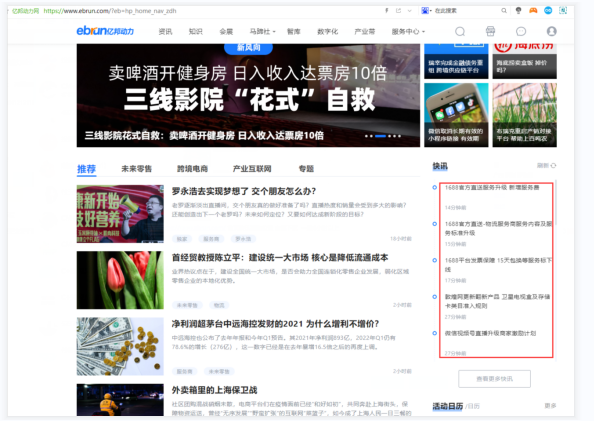Screen dimensions: 594x421
Task: Open article 罗永浩去实现梦想了 交个朋友怎么办?
Action: pyautogui.click(x=244, y=191)
